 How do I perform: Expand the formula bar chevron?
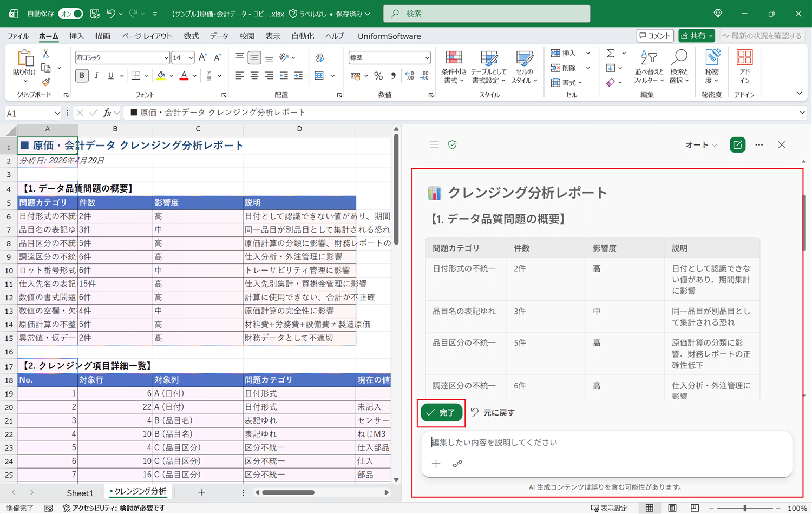click(802, 113)
